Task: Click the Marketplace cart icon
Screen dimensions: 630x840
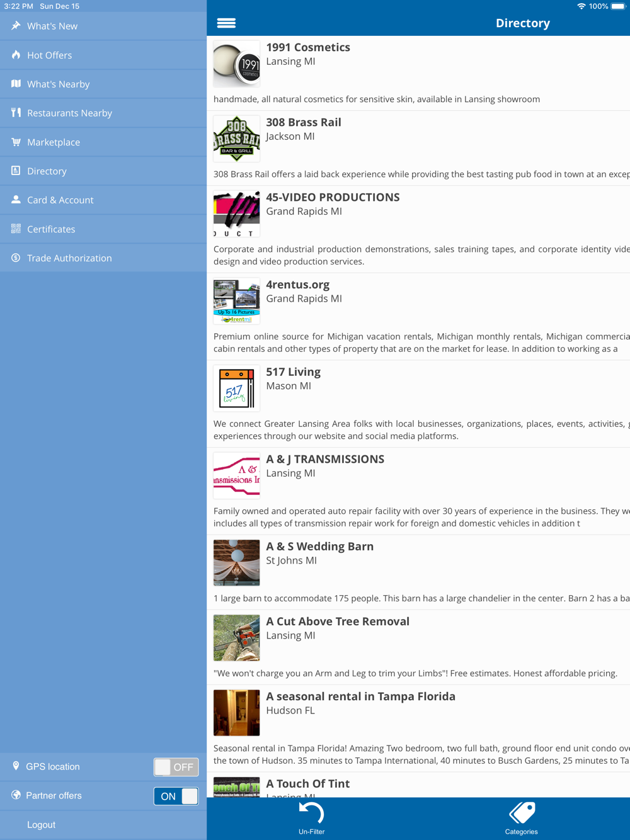Action: click(x=16, y=142)
